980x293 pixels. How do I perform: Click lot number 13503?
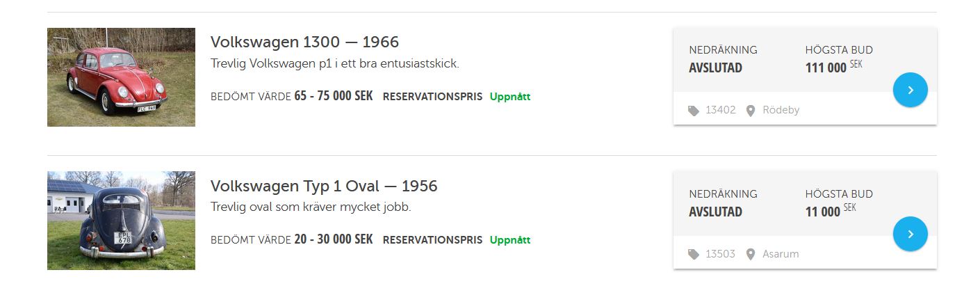pyautogui.click(x=720, y=255)
